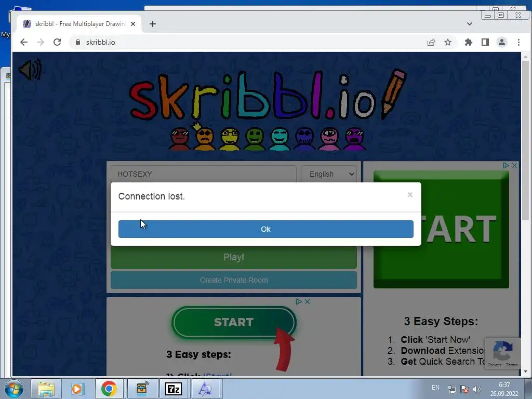Click scrollbar down arrow
This screenshot has width=532, height=399.
pyautogui.click(x=526, y=371)
